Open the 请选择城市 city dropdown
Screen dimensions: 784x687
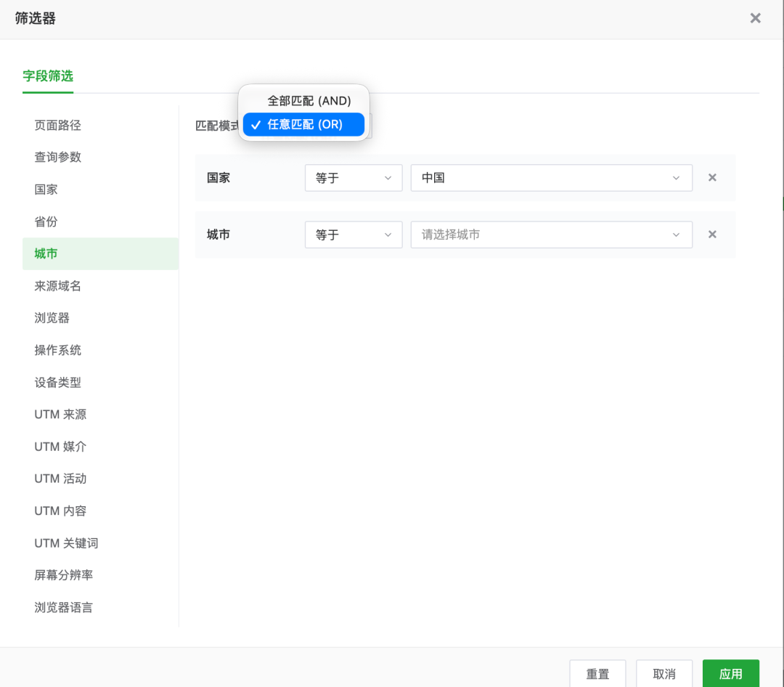tap(552, 235)
